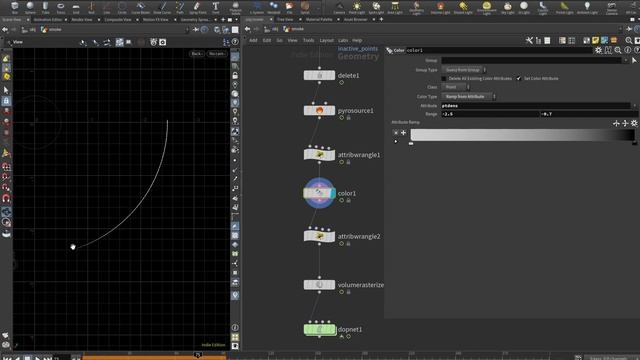640x360 pixels.
Task: Click the Attribute field containing ptdens
Action: click(536, 106)
